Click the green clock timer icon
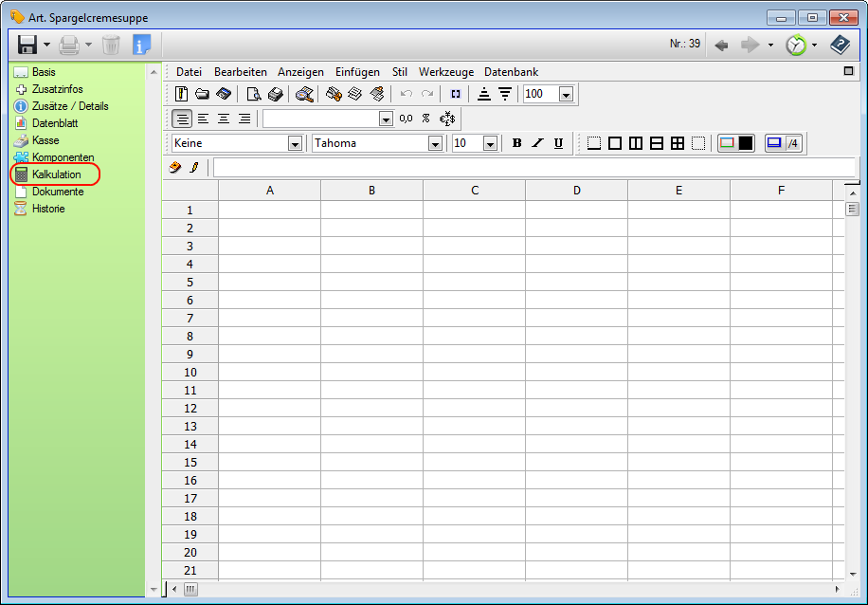868x605 pixels. [795, 45]
